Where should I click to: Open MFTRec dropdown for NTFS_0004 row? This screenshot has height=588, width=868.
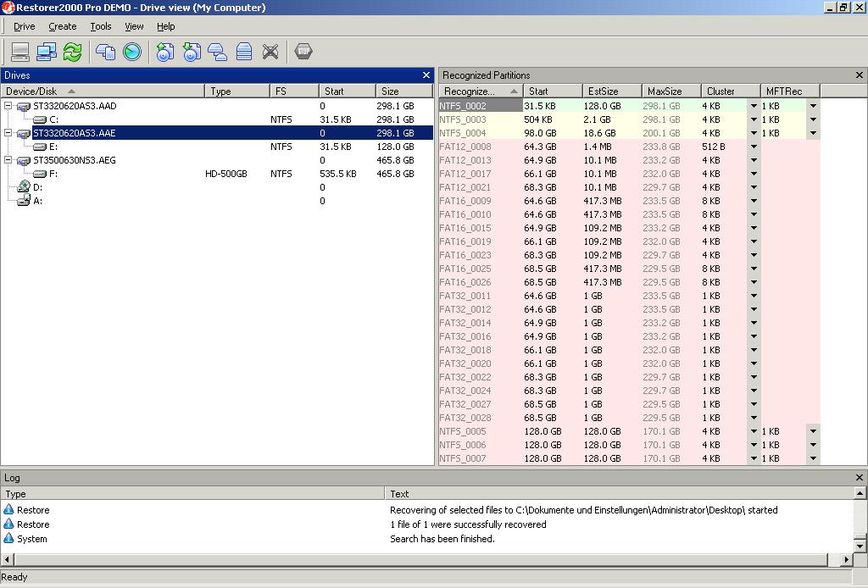pos(813,133)
